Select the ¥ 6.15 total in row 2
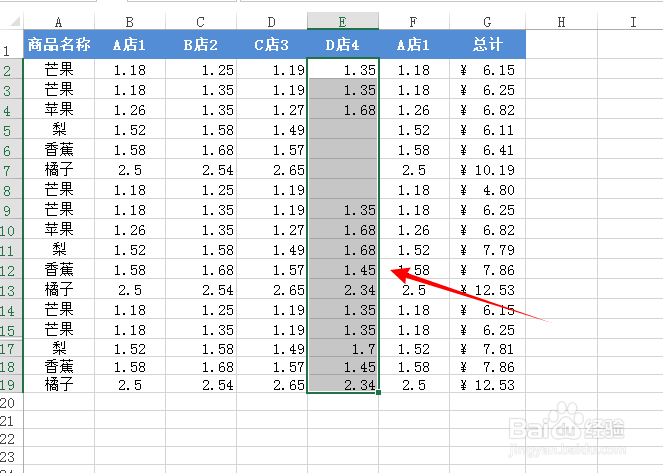 (488, 69)
